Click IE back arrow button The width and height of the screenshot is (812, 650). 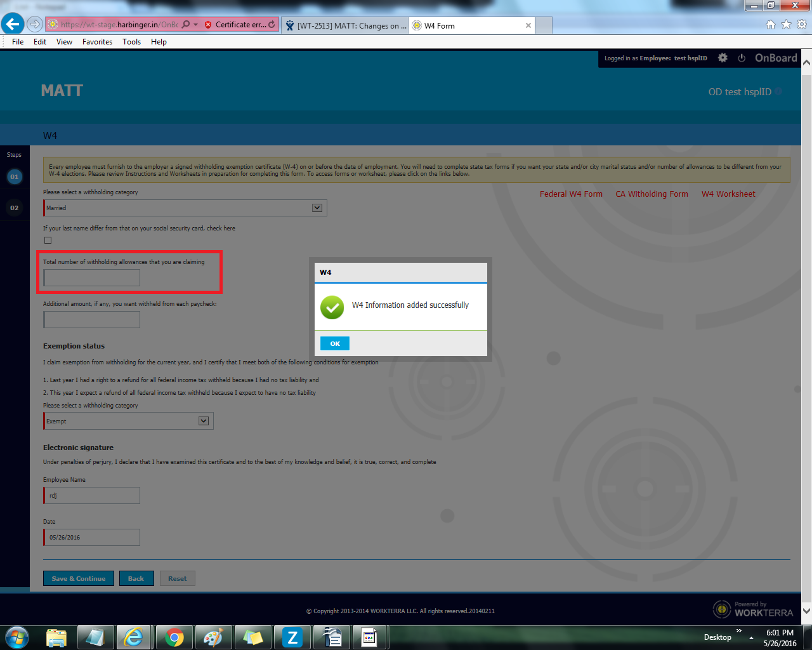click(13, 25)
